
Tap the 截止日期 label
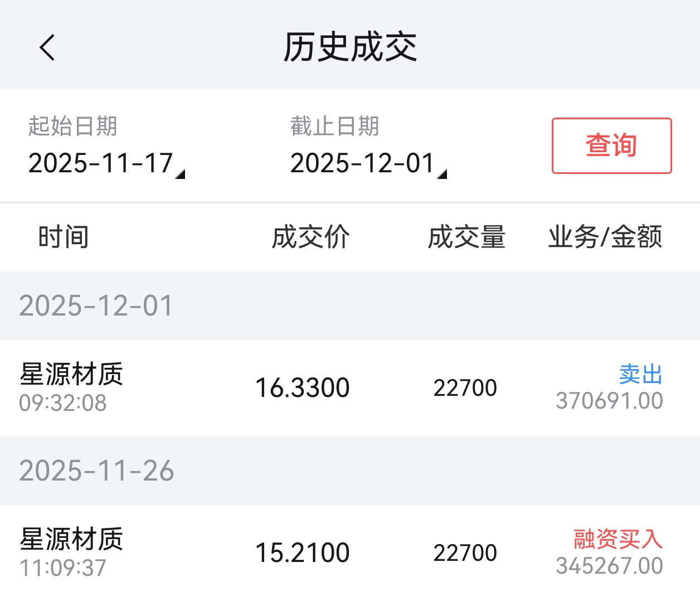[334, 126]
